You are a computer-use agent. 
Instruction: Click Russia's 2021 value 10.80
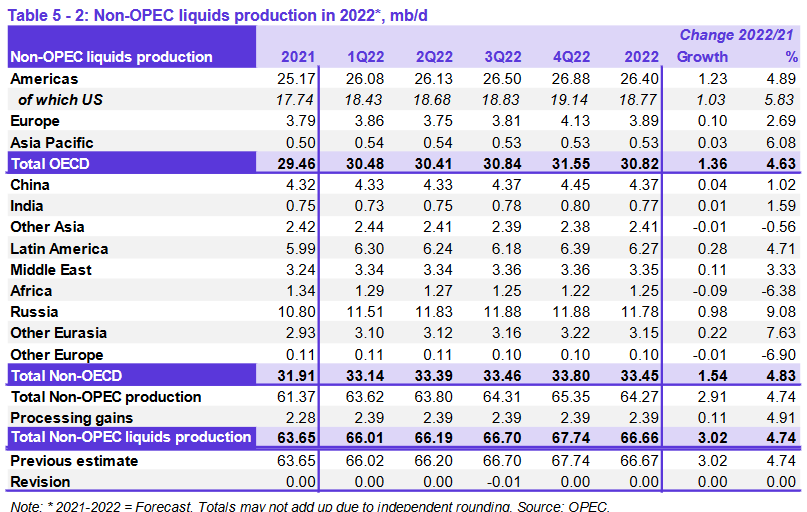[x=300, y=312]
